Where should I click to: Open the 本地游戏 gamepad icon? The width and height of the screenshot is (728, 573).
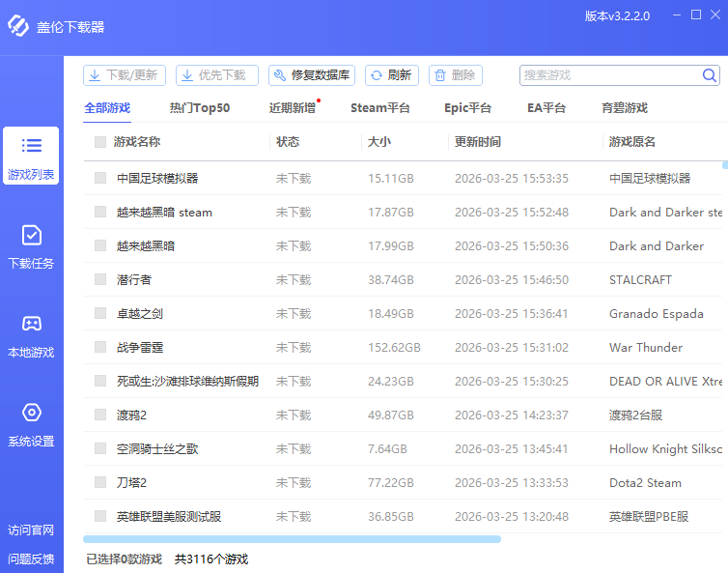coord(31,324)
